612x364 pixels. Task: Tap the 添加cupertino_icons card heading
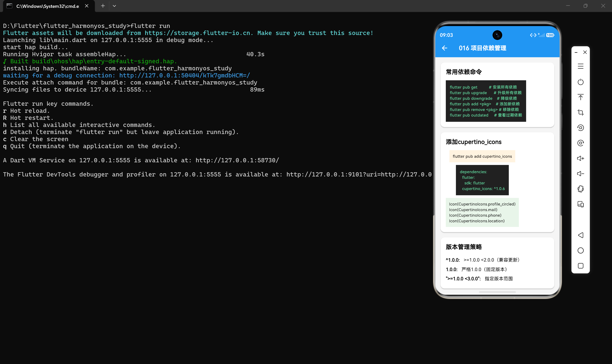click(x=474, y=142)
